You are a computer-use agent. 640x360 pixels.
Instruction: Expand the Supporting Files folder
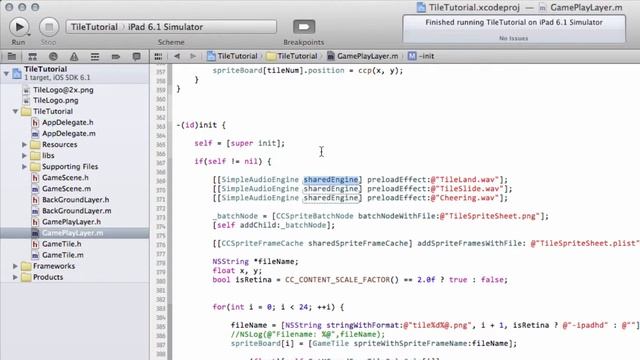coord(24,167)
